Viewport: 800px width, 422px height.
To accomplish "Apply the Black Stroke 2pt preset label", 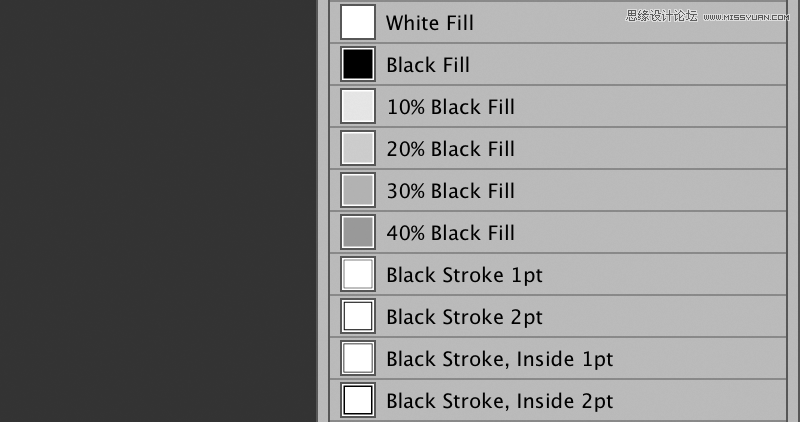I will pos(464,317).
